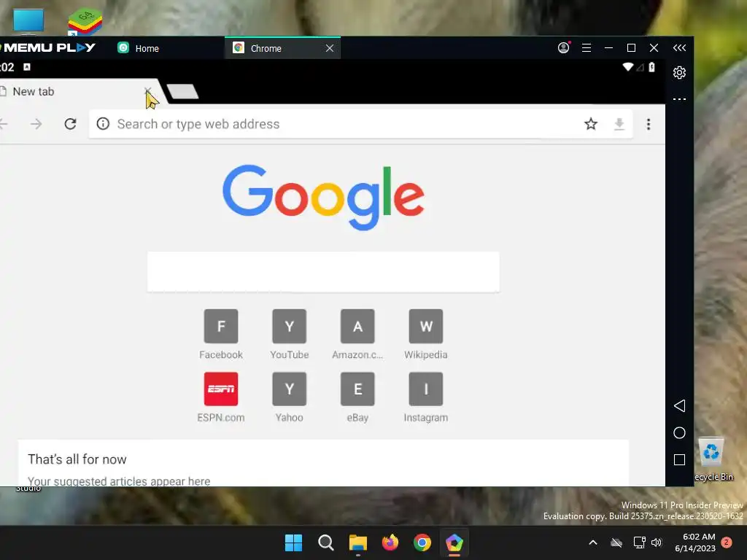Collapse MEmu sidebar with triple chevron

coord(679,47)
